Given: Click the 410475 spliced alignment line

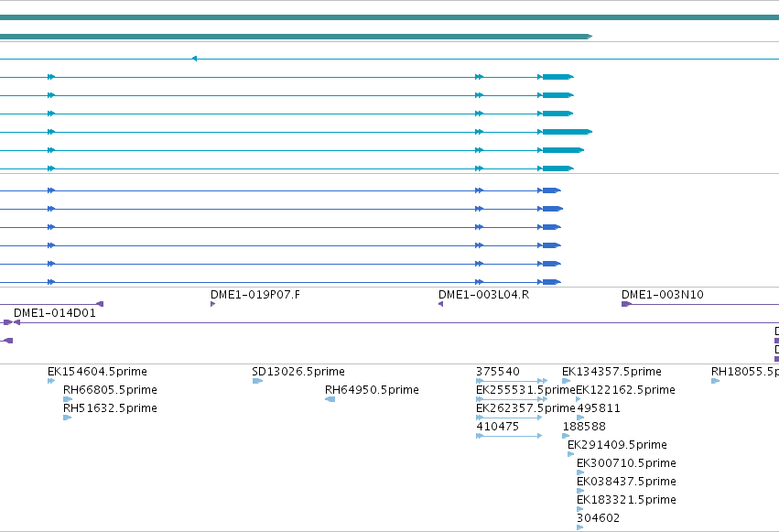Looking at the screenshot, I should pyautogui.click(x=509, y=436).
